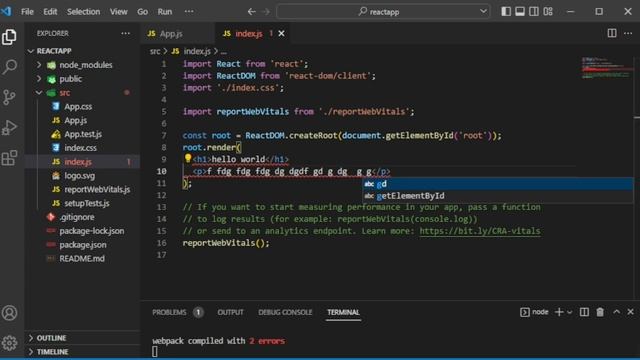640x360 pixels.
Task: Open the Source Control view
Action: point(9,97)
